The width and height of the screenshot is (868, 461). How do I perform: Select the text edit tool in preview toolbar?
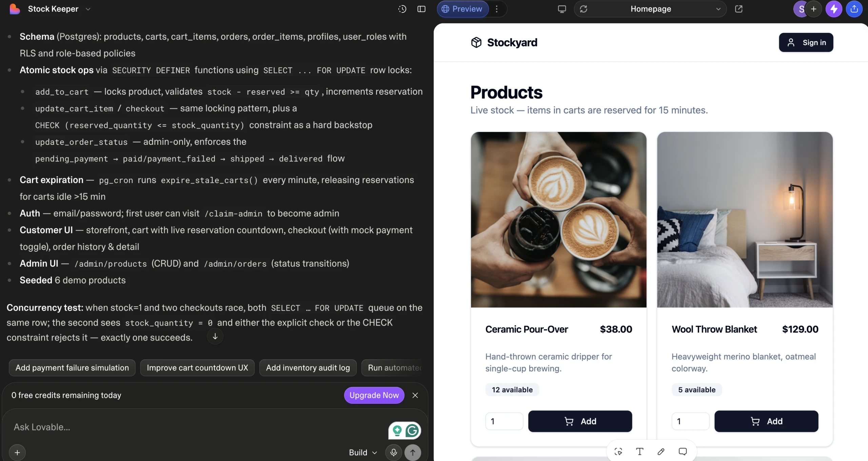639,452
